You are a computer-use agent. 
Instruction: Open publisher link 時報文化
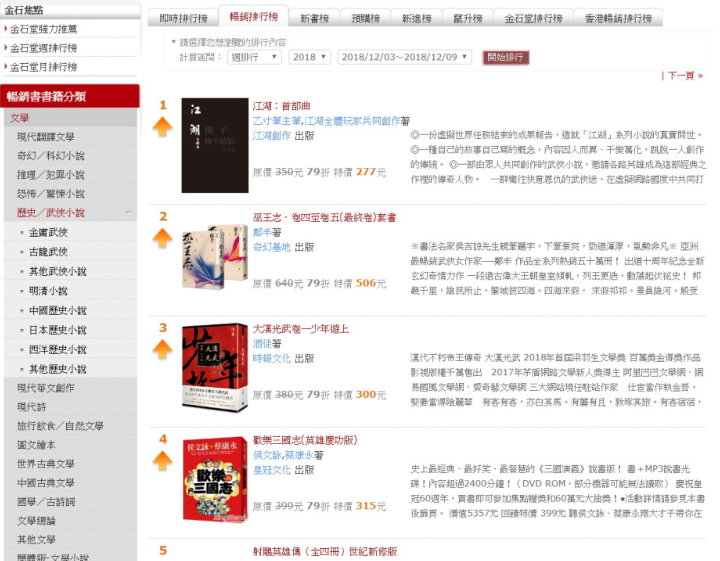[x=272, y=358]
